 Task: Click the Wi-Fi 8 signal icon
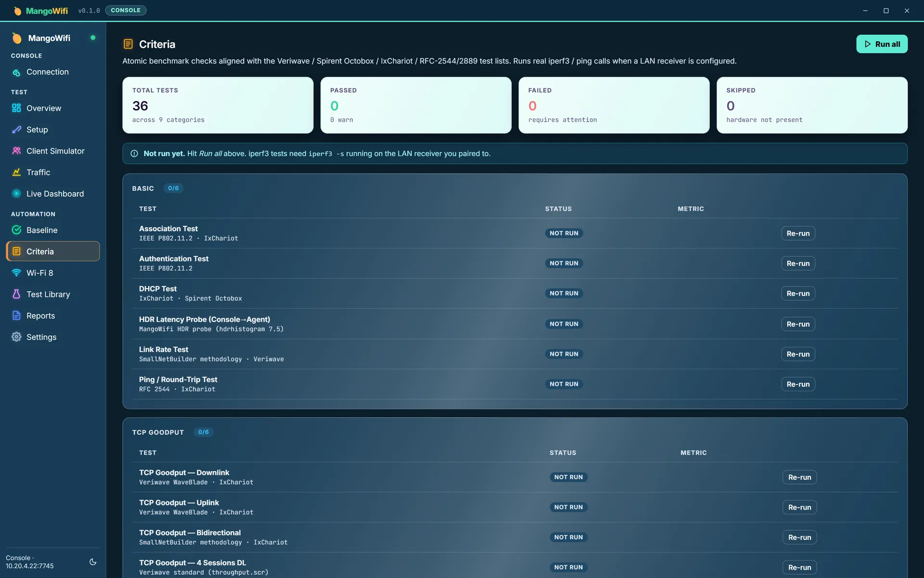(16, 273)
